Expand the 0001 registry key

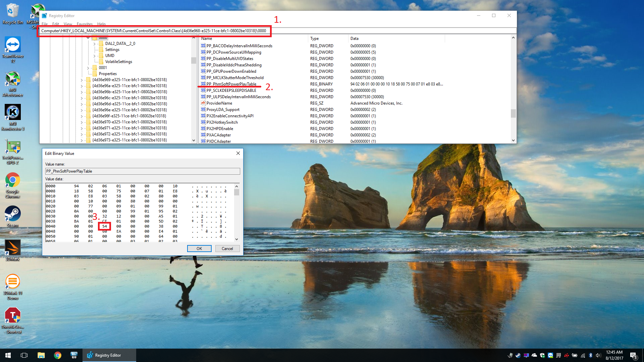click(x=88, y=68)
